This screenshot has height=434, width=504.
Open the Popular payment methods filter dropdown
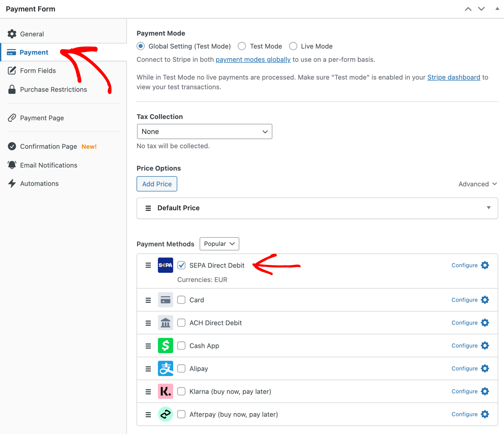219,244
